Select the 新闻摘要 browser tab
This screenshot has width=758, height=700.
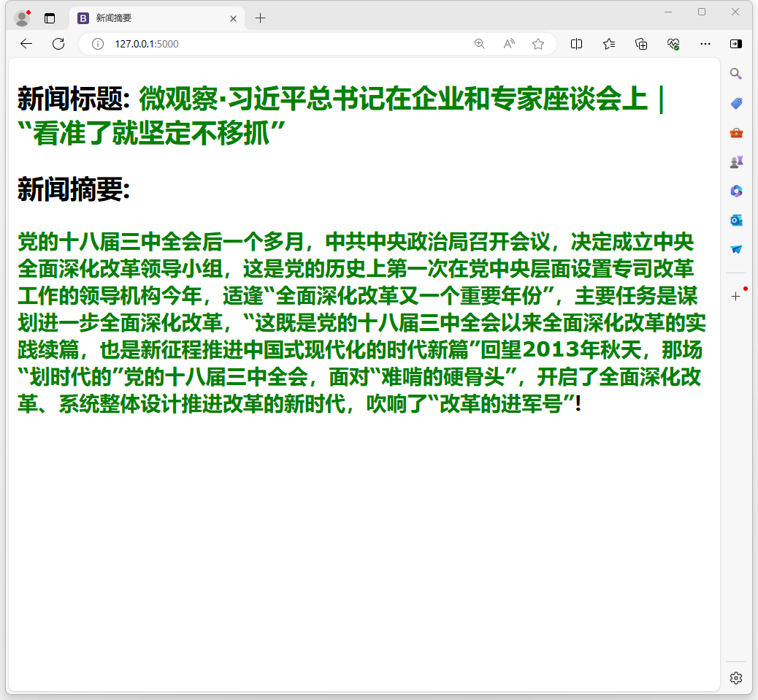tap(157, 18)
